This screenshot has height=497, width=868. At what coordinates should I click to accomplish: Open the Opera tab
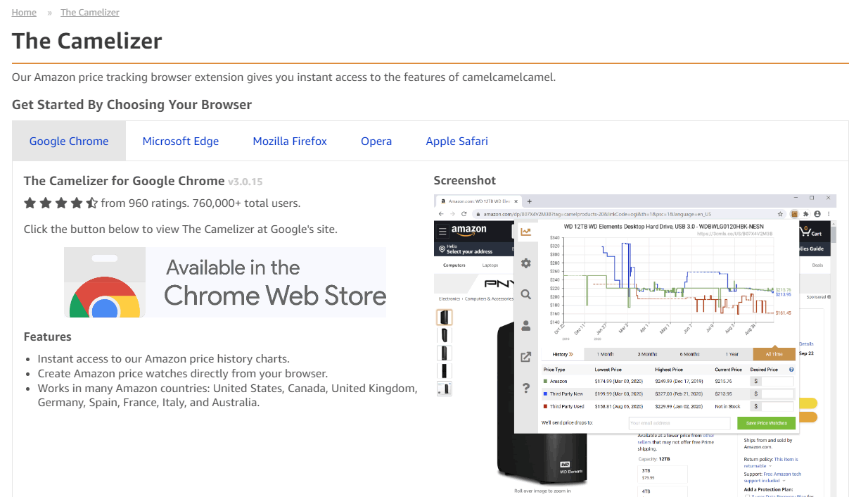coord(376,141)
